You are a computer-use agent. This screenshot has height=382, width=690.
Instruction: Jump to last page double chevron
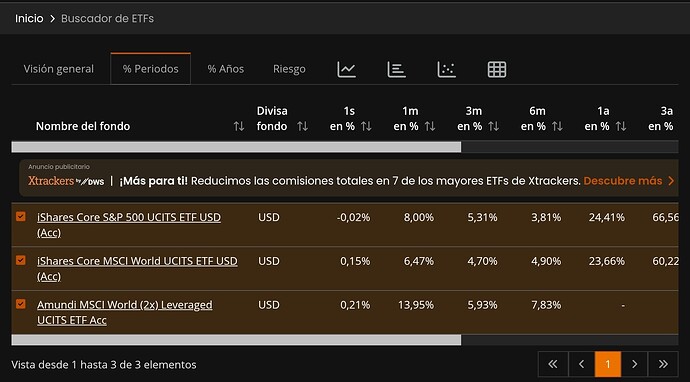[663, 364]
